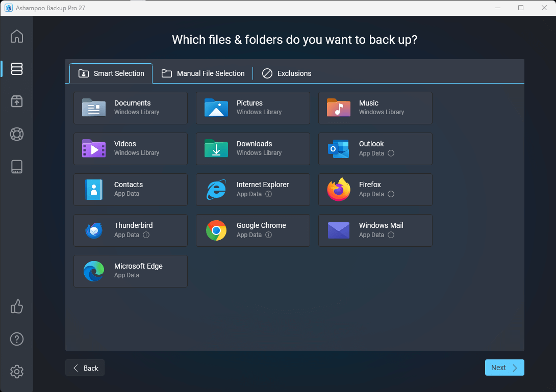
Task: Open the Home screen via house icon
Action: 17,36
